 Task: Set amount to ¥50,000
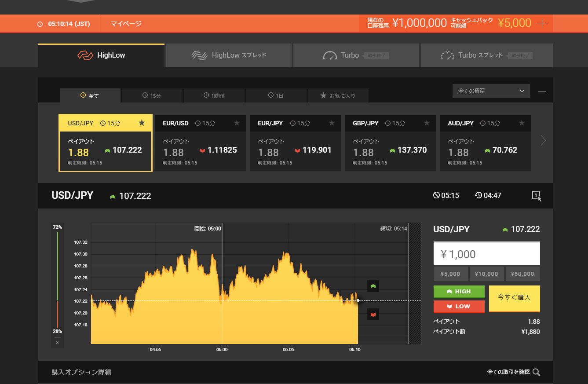(523, 274)
